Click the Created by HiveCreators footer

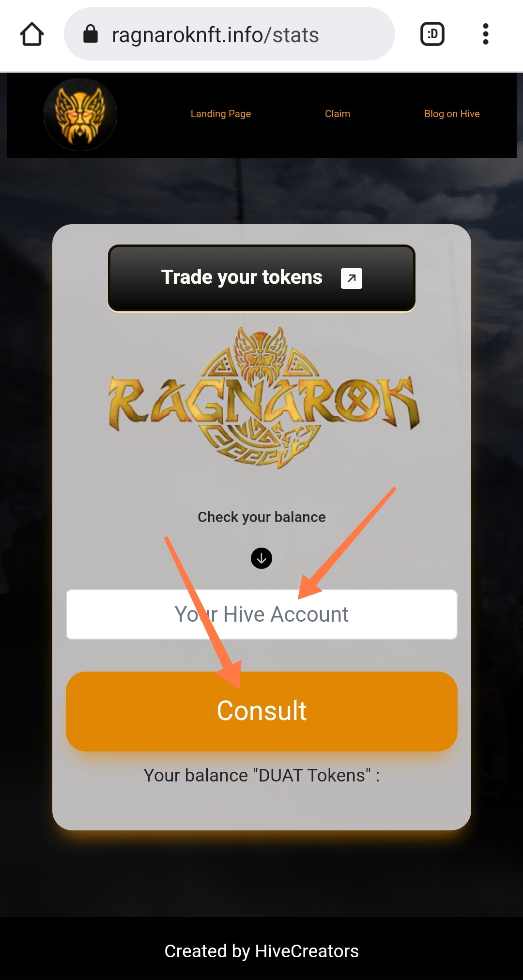[261, 951]
